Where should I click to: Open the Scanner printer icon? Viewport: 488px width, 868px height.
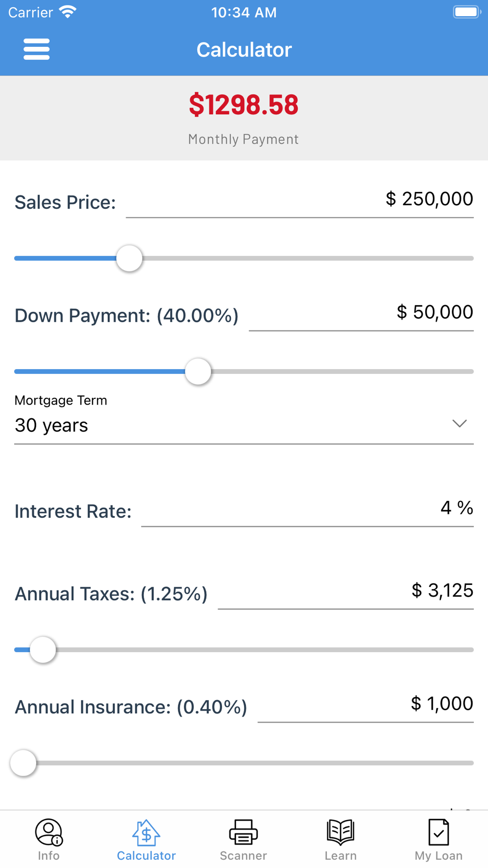[243, 832]
